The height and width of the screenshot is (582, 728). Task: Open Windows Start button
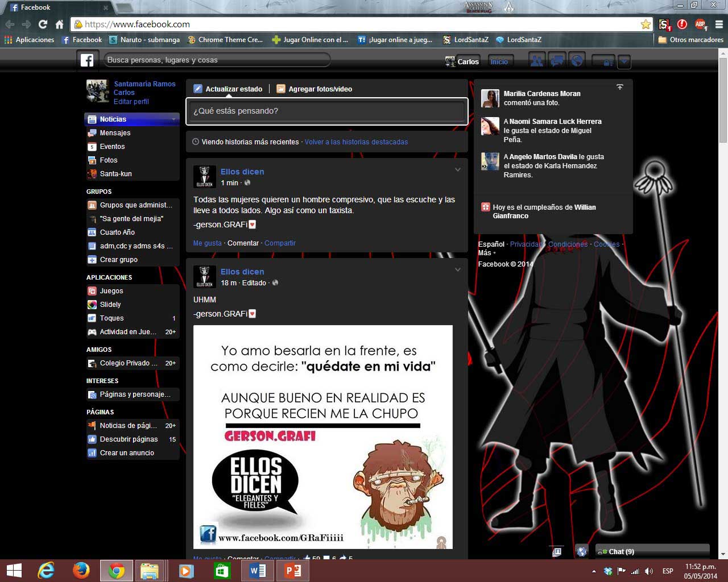(14, 571)
